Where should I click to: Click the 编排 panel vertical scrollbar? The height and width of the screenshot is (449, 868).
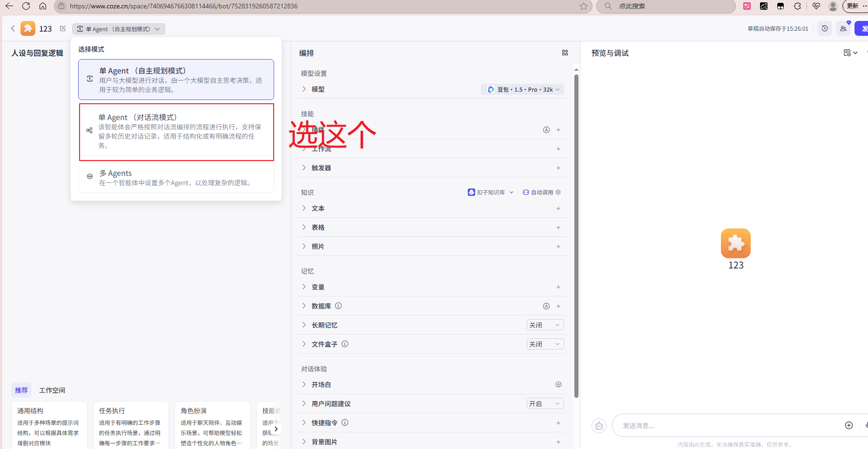pos(576,233)
